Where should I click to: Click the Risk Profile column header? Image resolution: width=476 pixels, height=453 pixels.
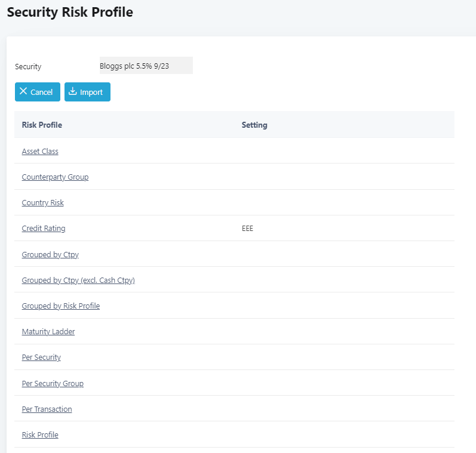[x=42, y=125]
